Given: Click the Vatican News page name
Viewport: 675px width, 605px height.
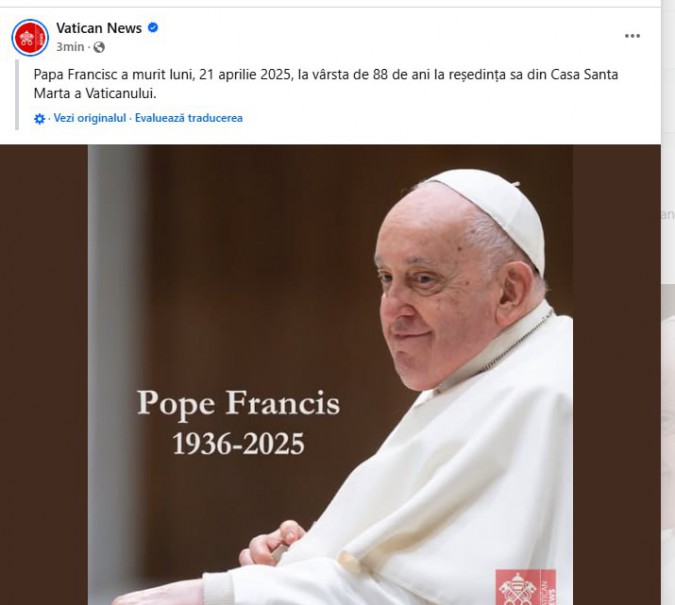Looking at the screenshot, I should (99, 28).
